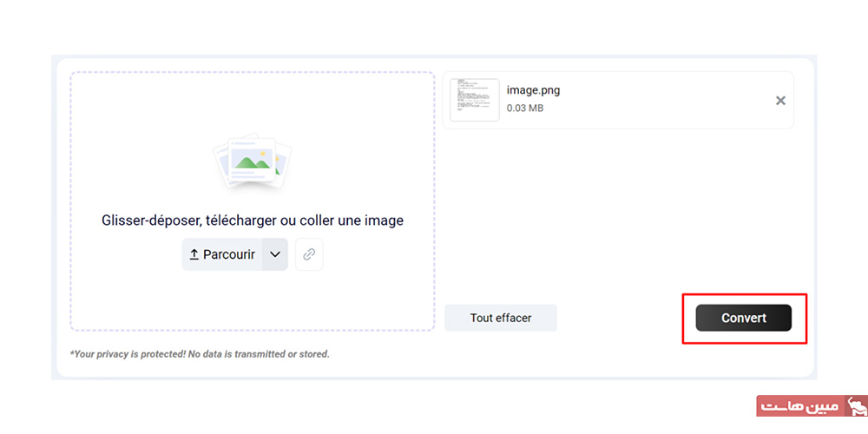Expand the Parcourir dropdown arrow
868x434 pixels.
coord(275,254)
